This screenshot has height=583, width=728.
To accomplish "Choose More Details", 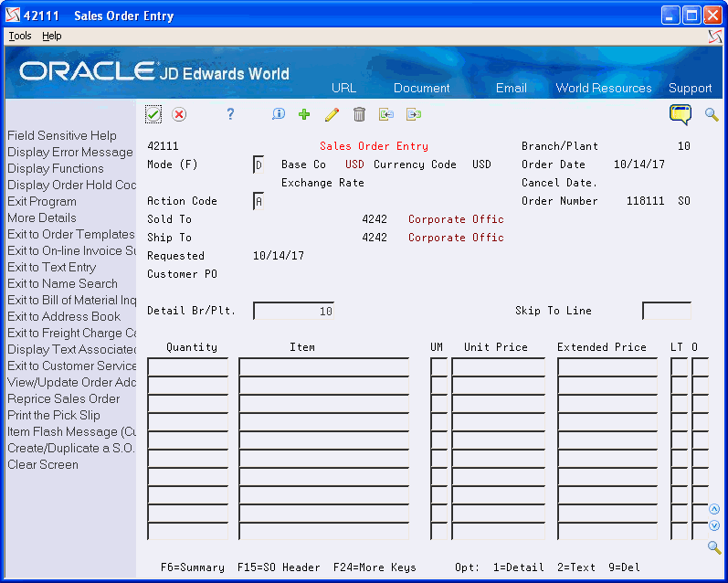I will [42, 217].
